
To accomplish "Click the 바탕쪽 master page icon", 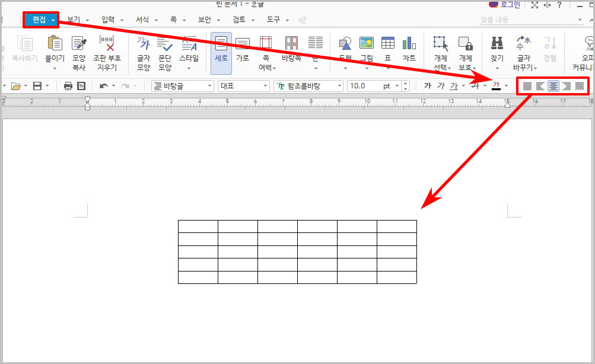I will (x=291, y=43).
